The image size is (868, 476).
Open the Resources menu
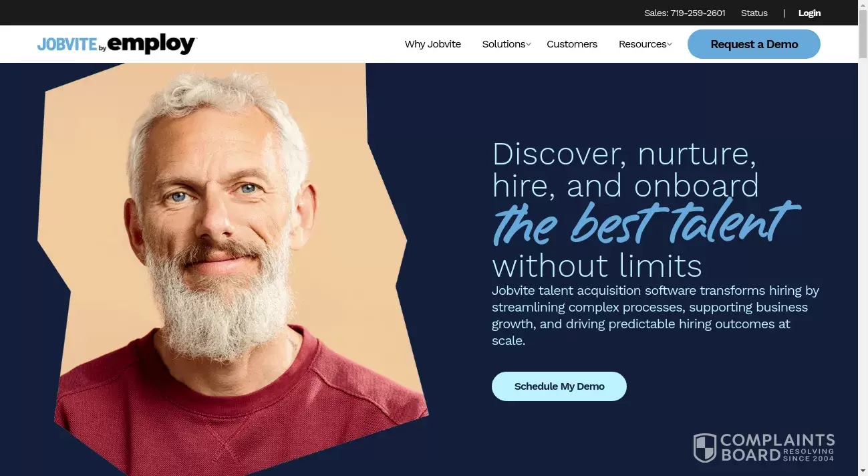(643, 44)
